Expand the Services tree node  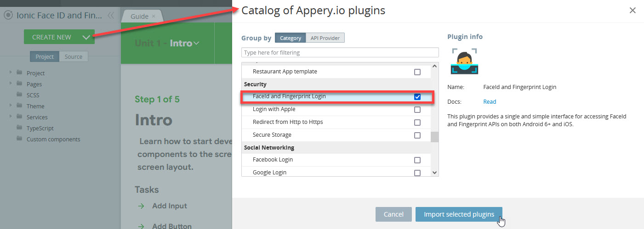(11, 117)
